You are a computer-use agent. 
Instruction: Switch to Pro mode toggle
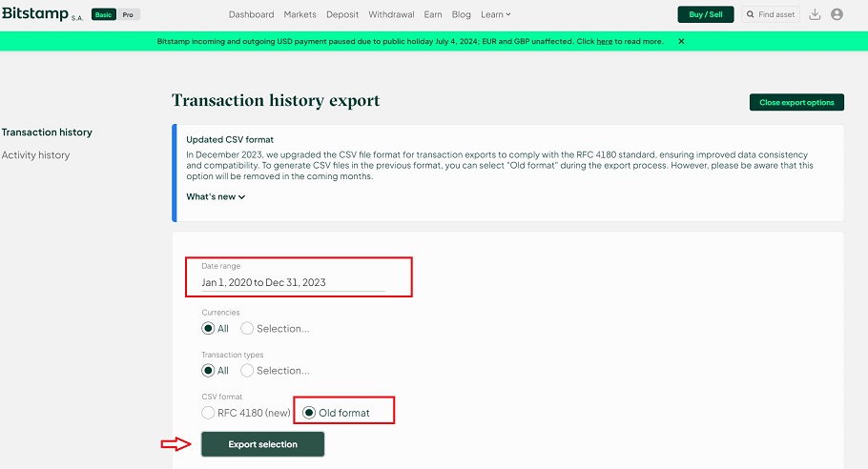tap(129, 15)
